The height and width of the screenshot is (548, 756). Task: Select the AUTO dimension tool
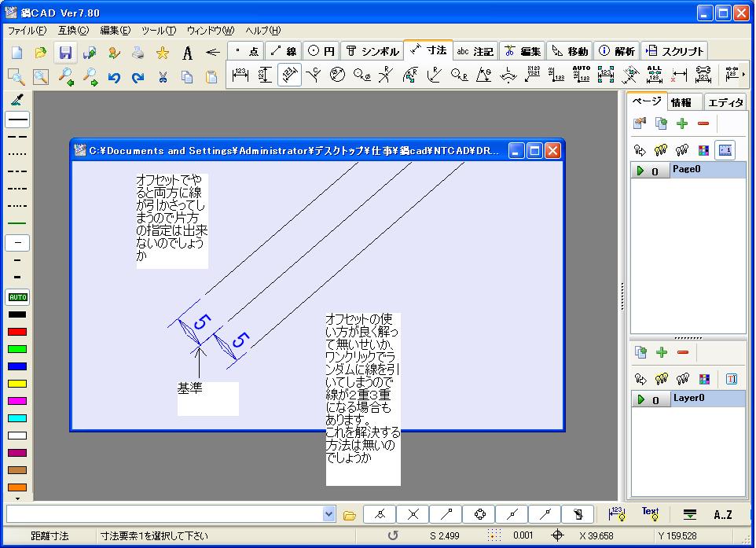[x=582, y=74]
